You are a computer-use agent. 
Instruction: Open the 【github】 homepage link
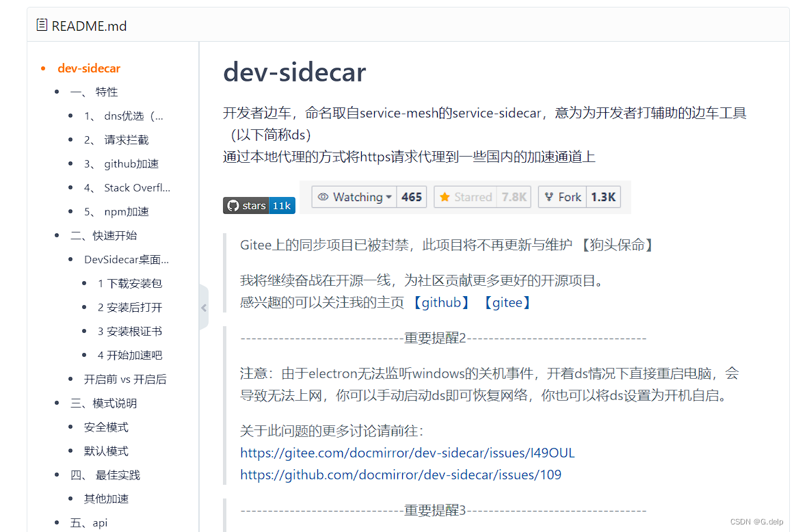coord(442,303)
